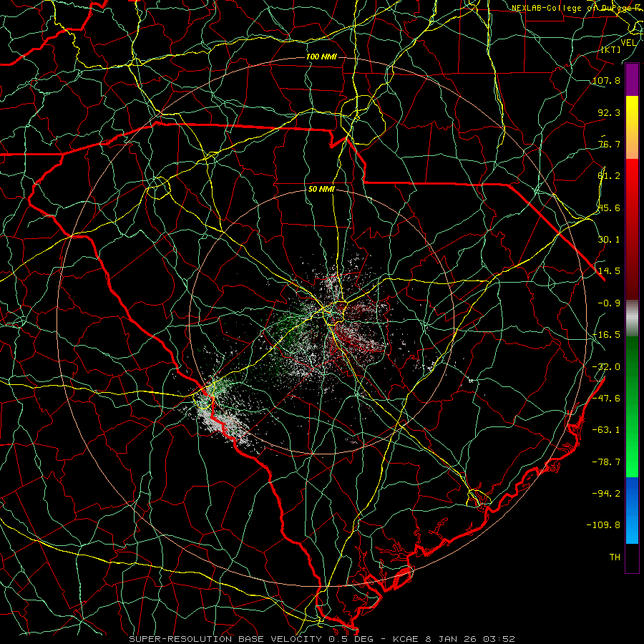Click the TH threshold label
644x644 pixels.
615,557
